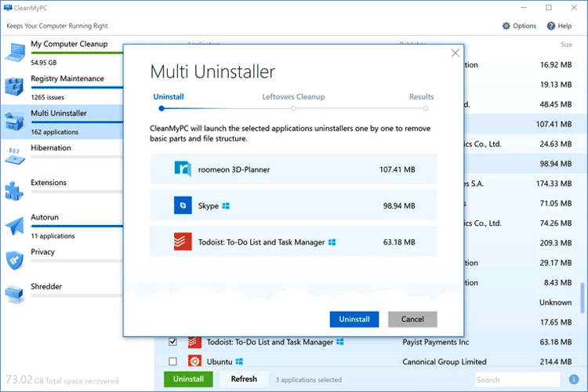Click the 11 applications Autorun count
The height and width of the screenshot is (392, 588).
[x=53, y=236]
